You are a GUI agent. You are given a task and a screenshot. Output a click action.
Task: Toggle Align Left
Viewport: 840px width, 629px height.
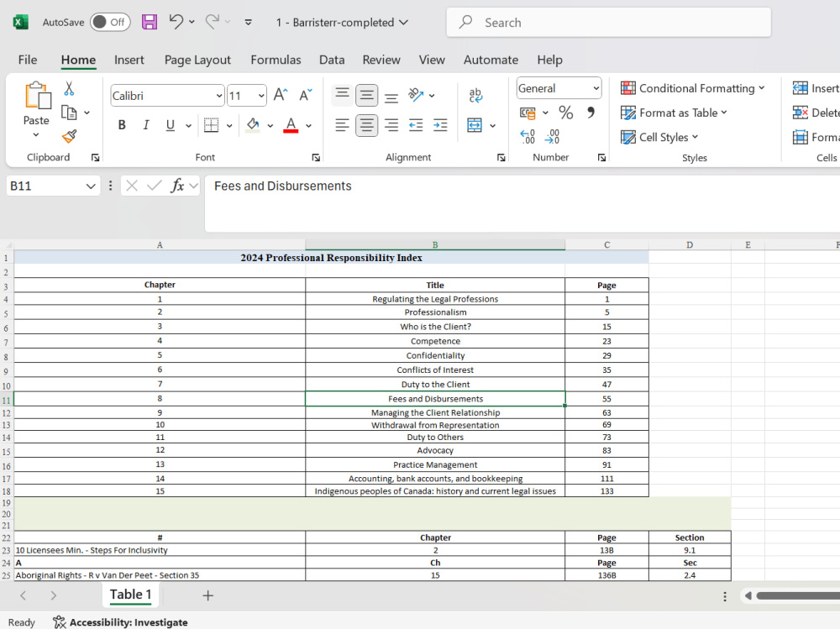pyautogui.click(x=342, y=125)
